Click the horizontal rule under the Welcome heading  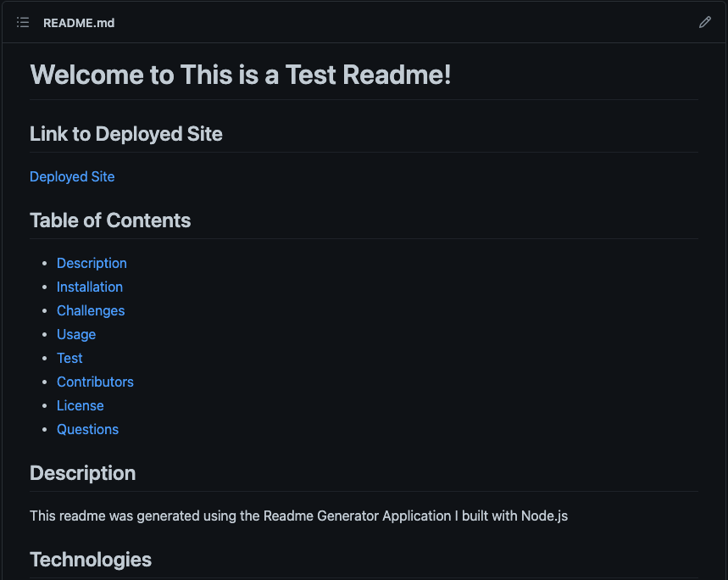coord(364,98)
